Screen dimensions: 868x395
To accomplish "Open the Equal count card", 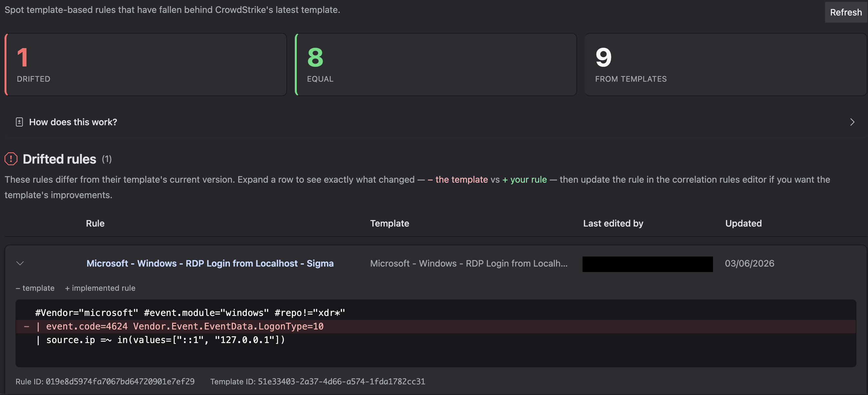I will (x=436, y=65).
